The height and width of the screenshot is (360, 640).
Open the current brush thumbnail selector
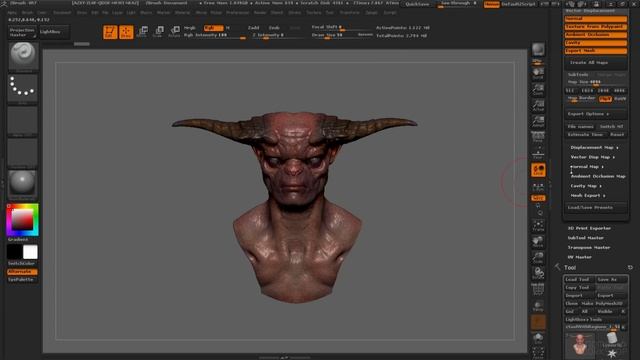pos(23,56)
